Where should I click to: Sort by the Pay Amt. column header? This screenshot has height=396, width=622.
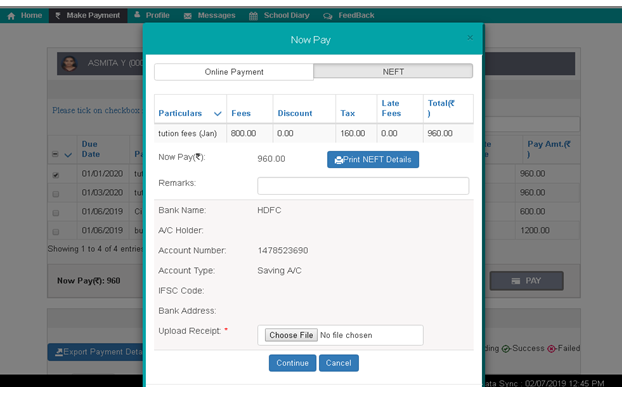point(549,149)
